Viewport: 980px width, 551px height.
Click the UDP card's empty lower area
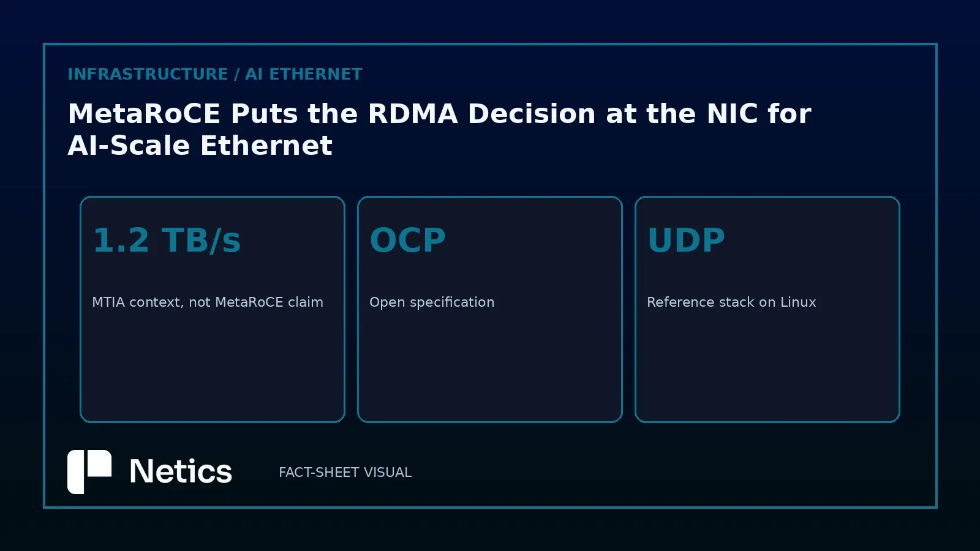click(767, 367)
